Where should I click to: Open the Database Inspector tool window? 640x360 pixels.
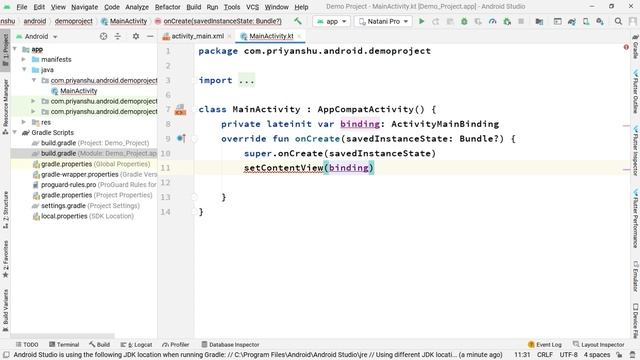(x=230, y=344)
